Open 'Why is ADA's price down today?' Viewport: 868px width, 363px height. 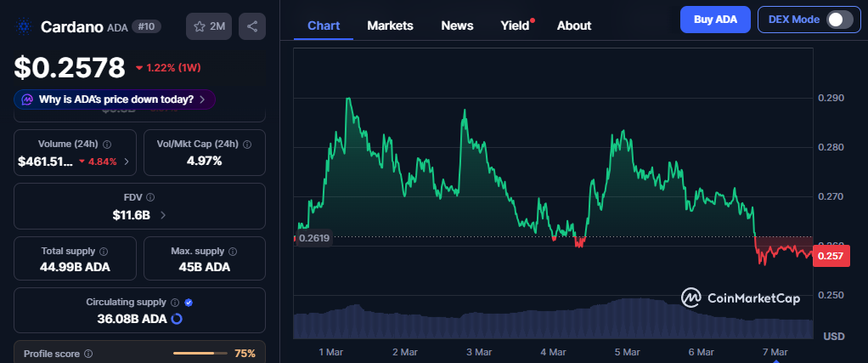tap(115, 99)
